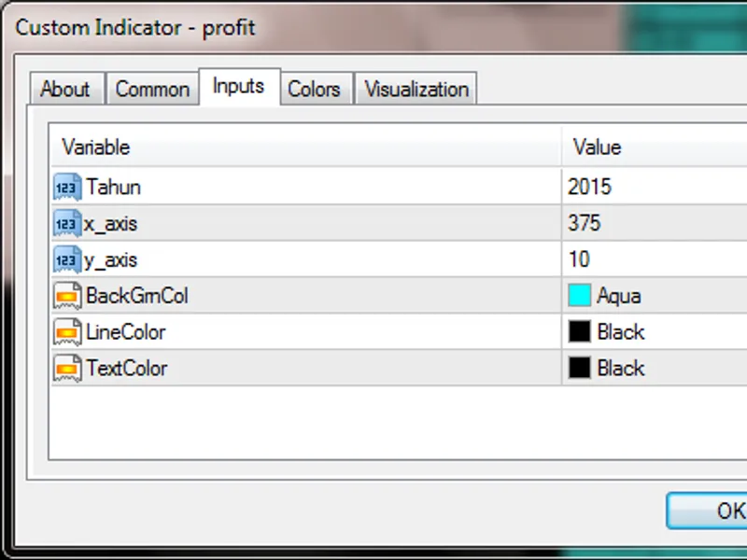Select the TextColor variable name
747x560 pixels.
tap(127, 368)
